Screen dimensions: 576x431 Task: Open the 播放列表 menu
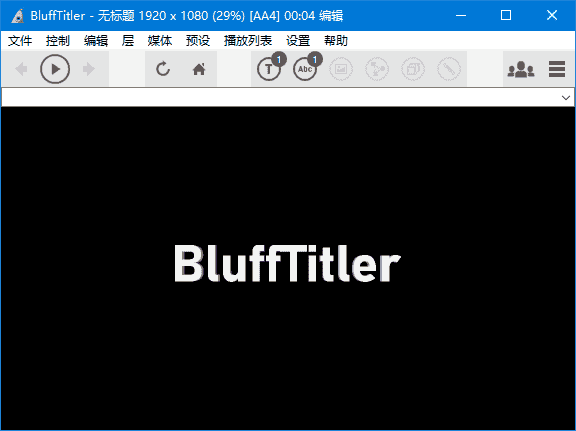click(248, 40)
